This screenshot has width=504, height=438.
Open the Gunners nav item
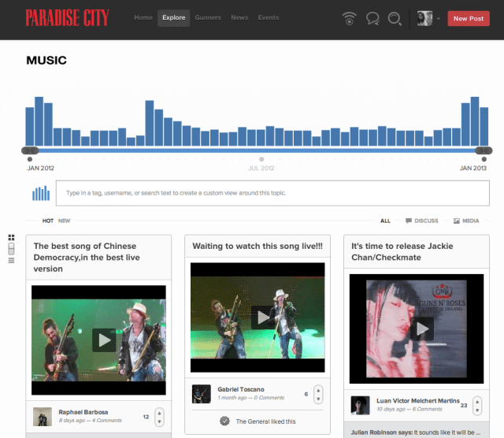[x=208, y=17]
